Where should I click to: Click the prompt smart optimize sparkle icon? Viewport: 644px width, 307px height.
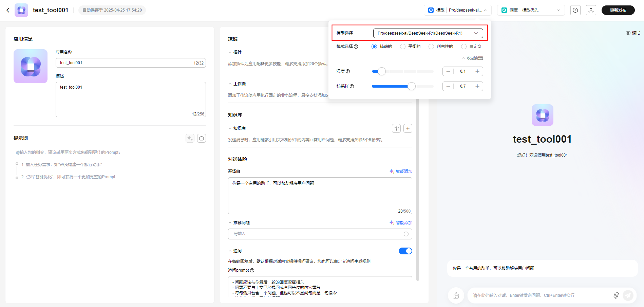point(190,138)
